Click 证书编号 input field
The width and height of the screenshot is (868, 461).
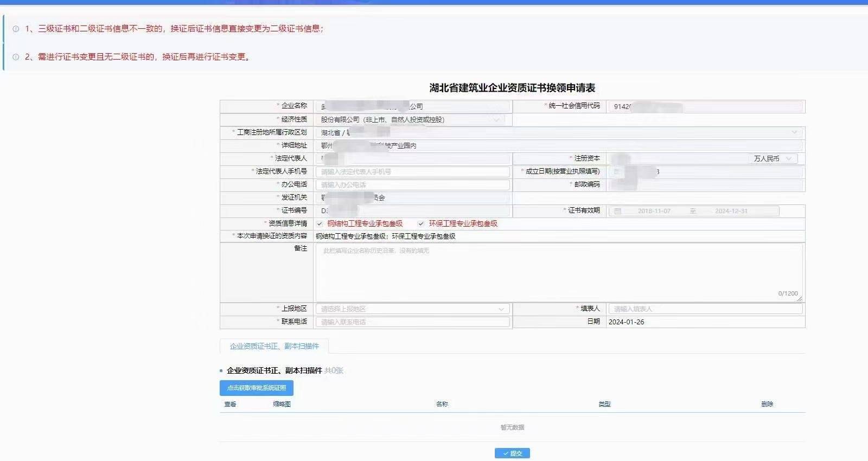click(413, 210)
